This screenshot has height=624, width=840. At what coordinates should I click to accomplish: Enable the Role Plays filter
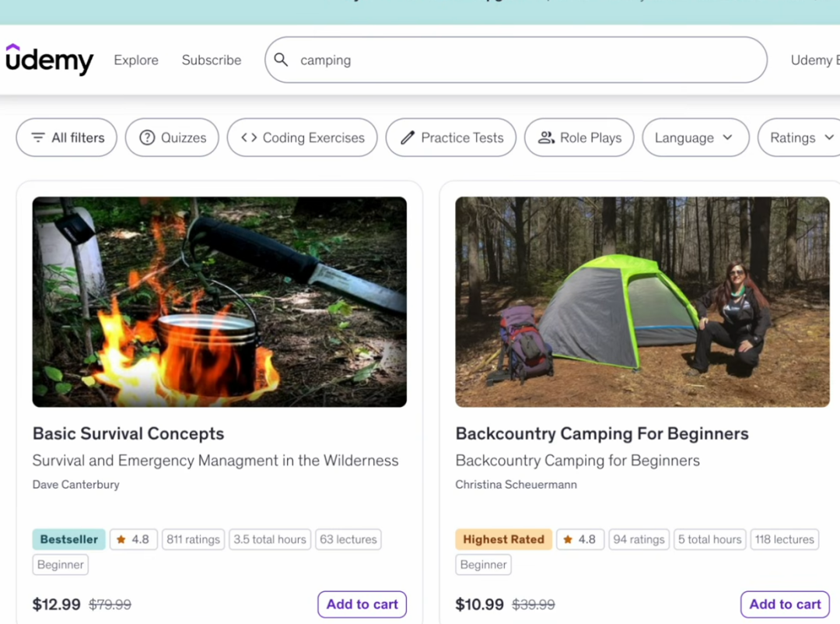click(579, 138)
